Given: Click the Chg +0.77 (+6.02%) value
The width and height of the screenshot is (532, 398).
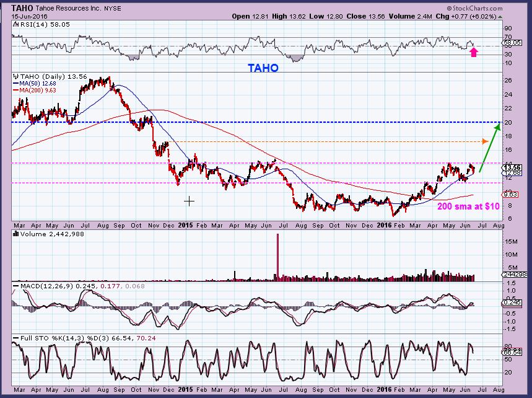Looking at the screenshot, I should tap(466, 16).
